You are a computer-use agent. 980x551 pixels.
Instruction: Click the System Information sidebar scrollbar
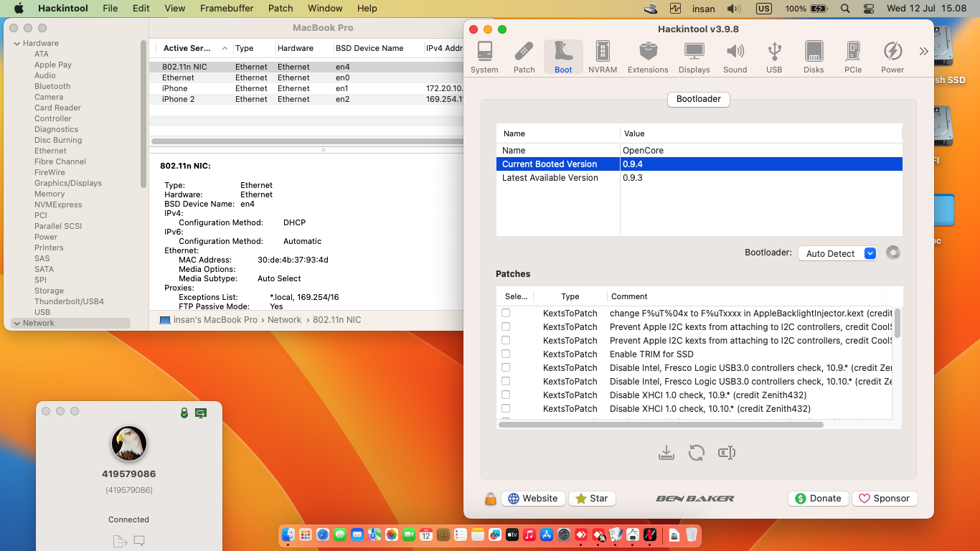pos(143,115)
